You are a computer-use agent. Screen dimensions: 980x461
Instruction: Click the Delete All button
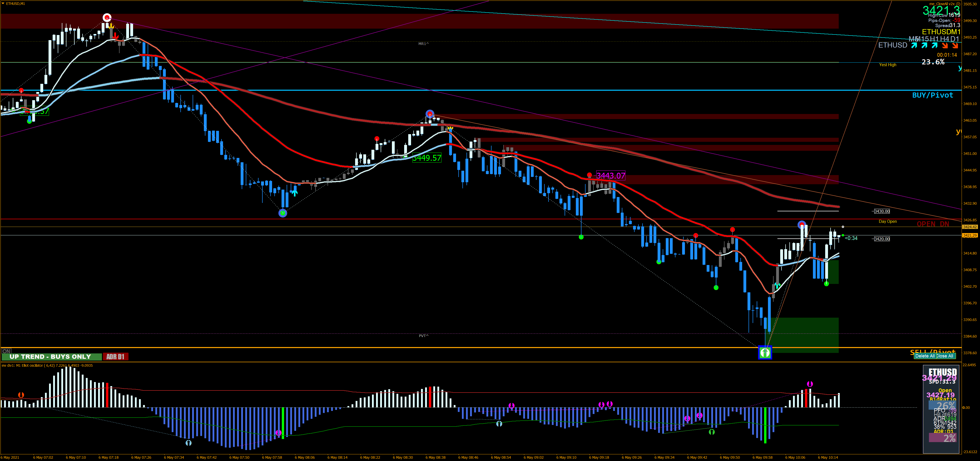coord(925,356)
